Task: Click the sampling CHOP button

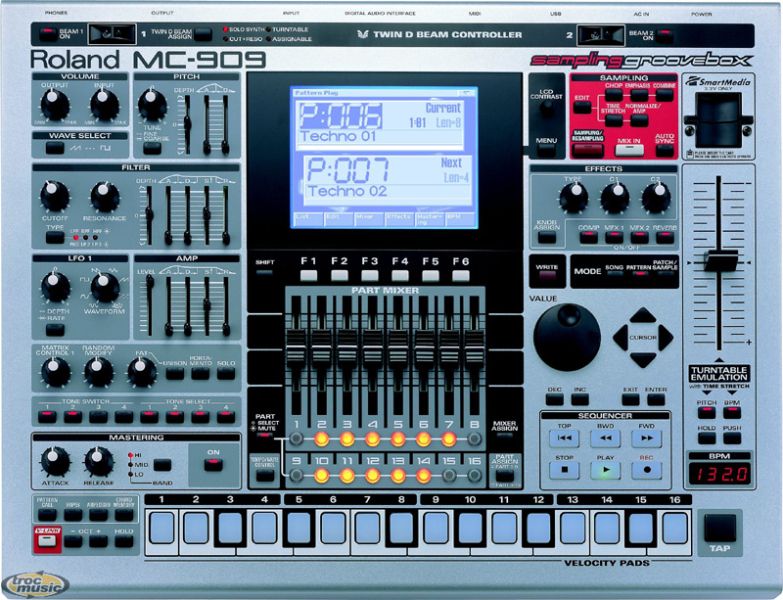Action: (x=614, y=95)
